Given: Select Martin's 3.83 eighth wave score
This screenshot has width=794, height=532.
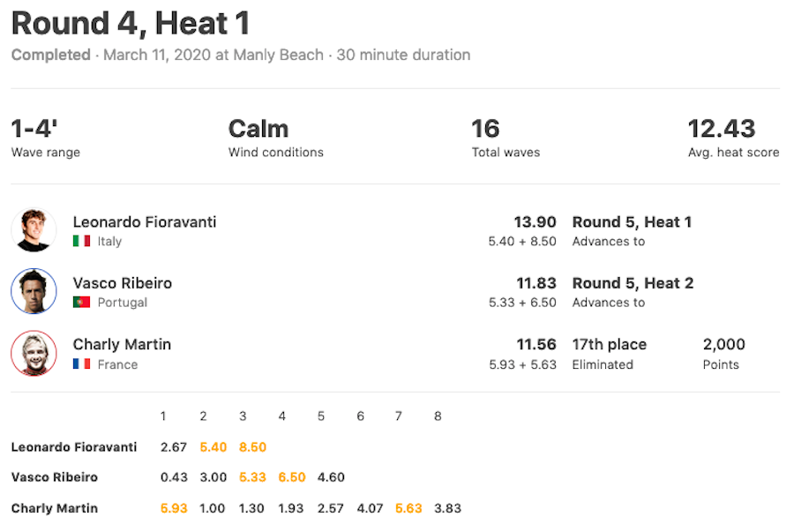Looking at the screenshot, I should [447, 507].
